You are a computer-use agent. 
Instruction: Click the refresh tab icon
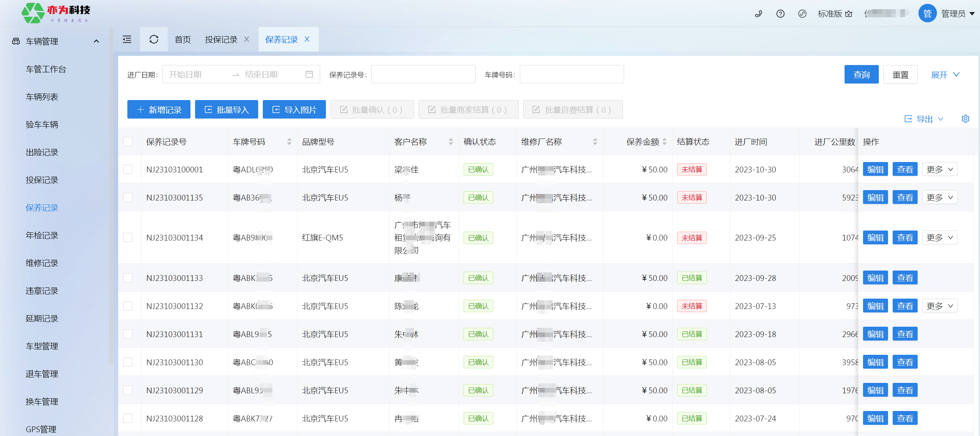[x=154, y=39]
